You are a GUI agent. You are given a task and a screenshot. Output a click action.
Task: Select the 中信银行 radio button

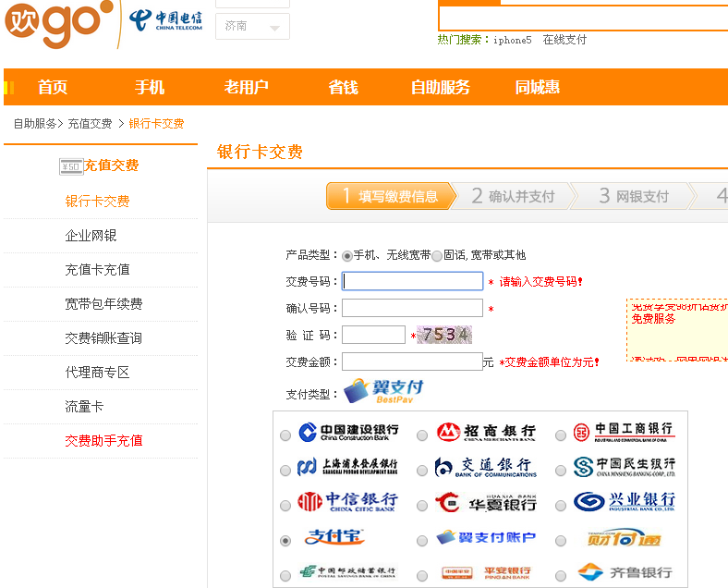pos(285,506)
